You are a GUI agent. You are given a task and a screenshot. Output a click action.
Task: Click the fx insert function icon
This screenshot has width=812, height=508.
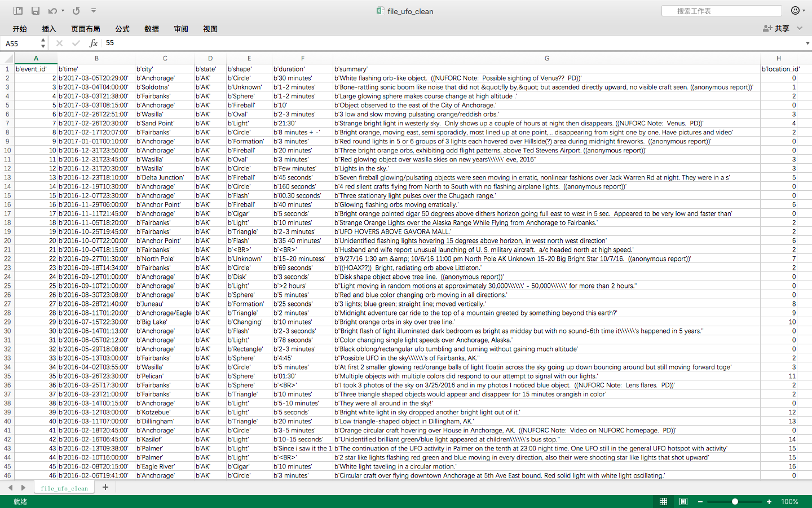(x=94, y=43)
